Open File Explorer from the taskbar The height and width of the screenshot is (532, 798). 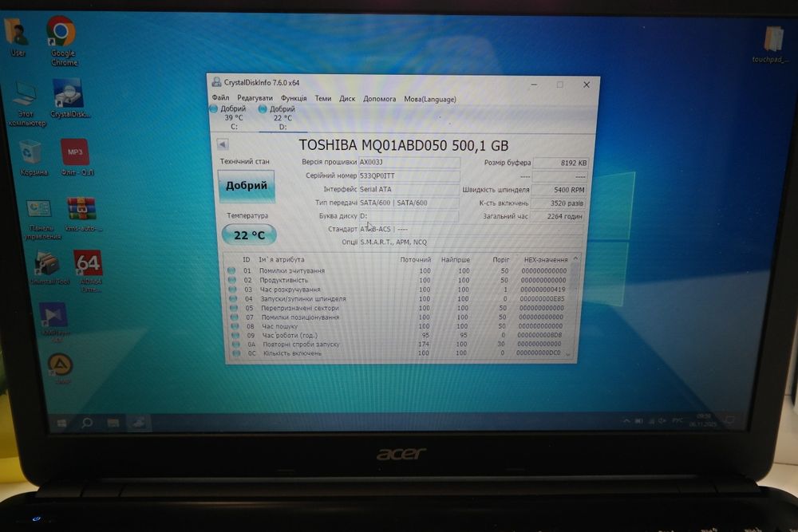[x=113, y=423]
